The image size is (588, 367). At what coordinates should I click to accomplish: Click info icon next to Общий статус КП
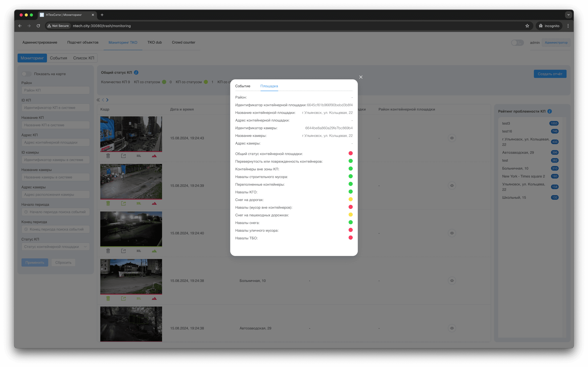[136, 72]
